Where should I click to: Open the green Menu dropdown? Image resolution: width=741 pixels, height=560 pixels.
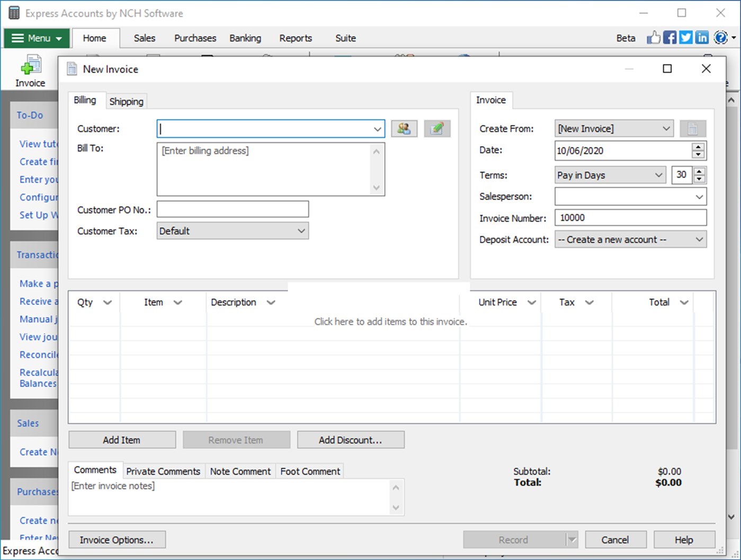(x=35, y=38)
